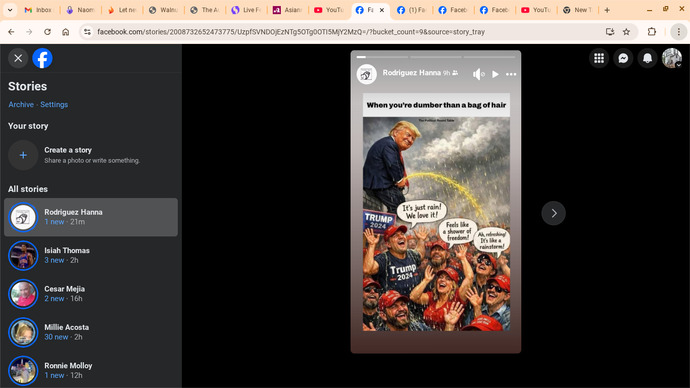This screenshot has height=388, width=690.
Task: Open the Facebook menu grid icon
Action: coord(599,58)
